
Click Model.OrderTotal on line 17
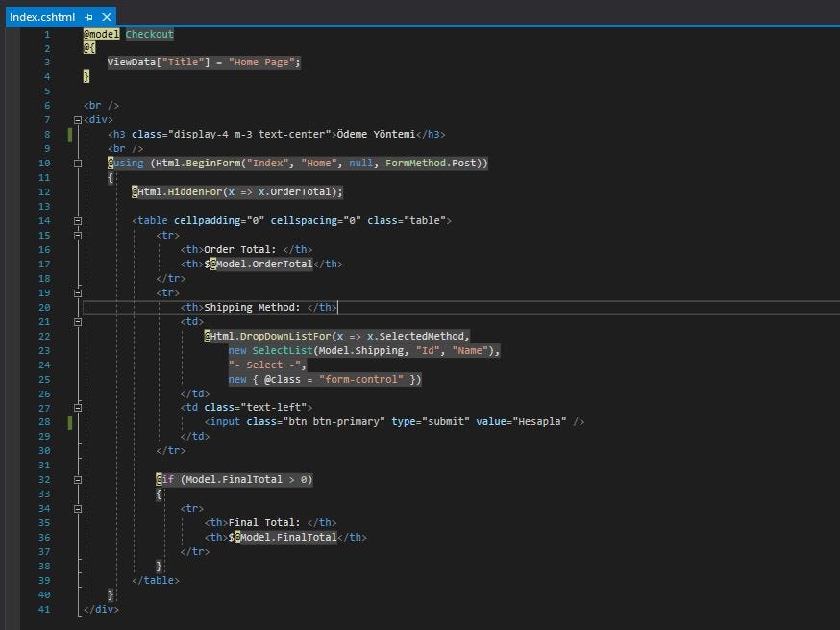(264, 264)
